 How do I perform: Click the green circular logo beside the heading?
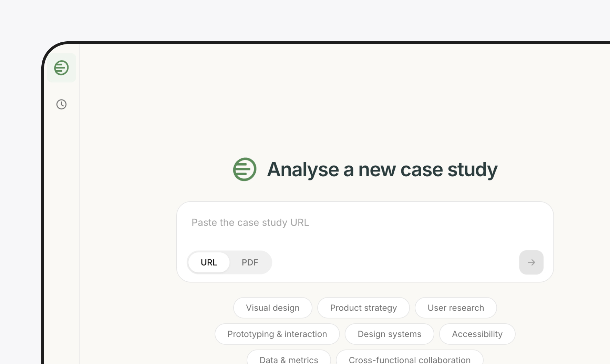(x=244, y=169)
